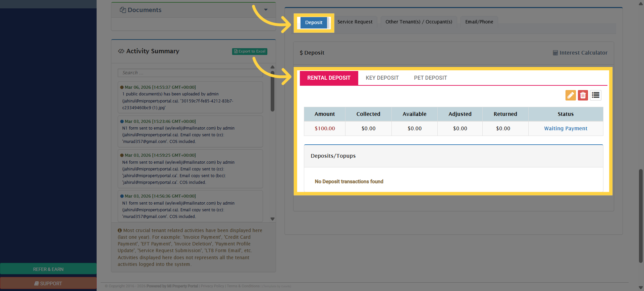Open Other Tenant(s) / Occupant(s) tab
The image size is (644, 291).
click(419, 22)
